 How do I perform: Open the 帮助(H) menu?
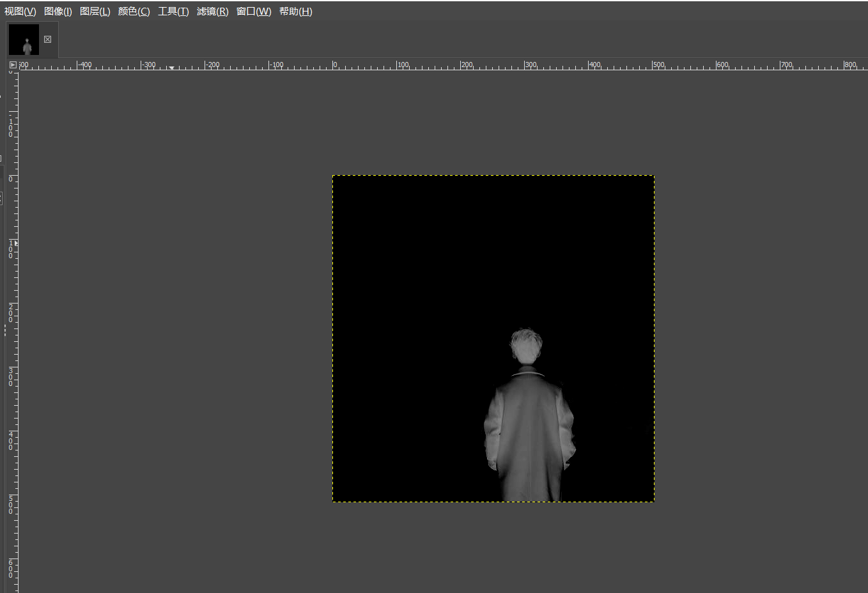(296, 12)
